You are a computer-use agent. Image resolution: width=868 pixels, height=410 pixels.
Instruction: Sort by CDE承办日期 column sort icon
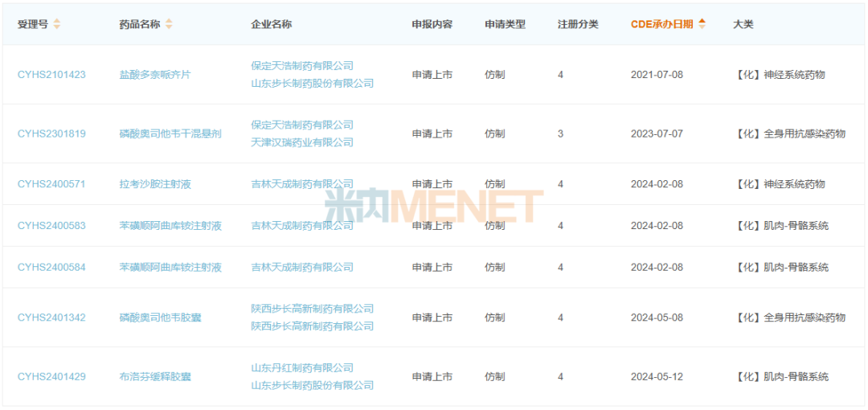tap(702, 24)
